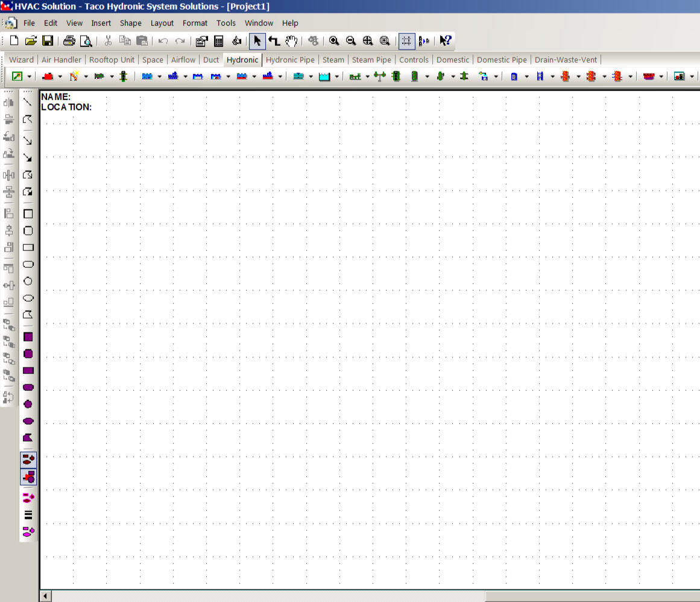The image size is (700, 602).
Task: Create a new project with the New icon
Action: pos(14,40)
